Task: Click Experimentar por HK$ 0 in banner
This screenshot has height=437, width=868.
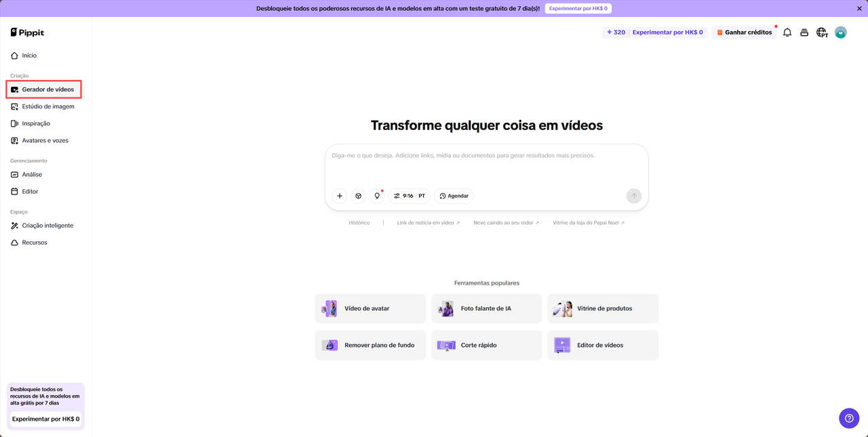Action: click(x=578, y=8)
